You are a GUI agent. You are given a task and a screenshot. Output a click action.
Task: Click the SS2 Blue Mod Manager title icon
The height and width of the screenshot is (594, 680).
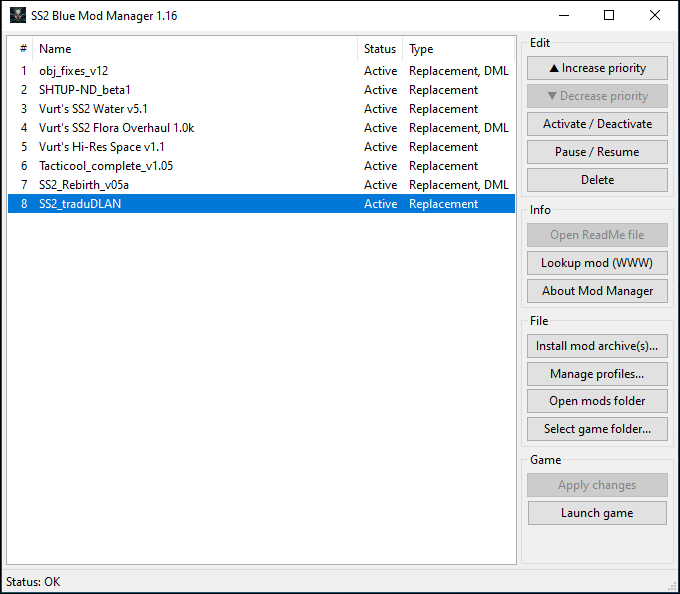(x=17, y=16)
